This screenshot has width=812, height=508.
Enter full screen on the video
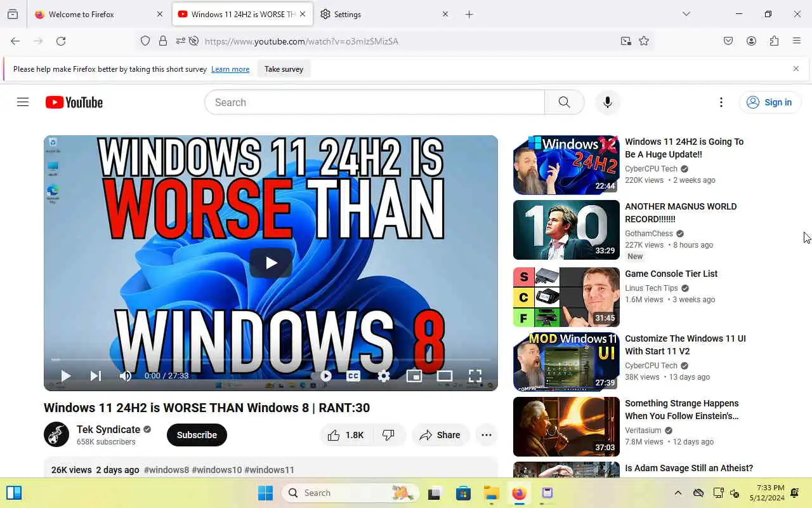(475, 376)
